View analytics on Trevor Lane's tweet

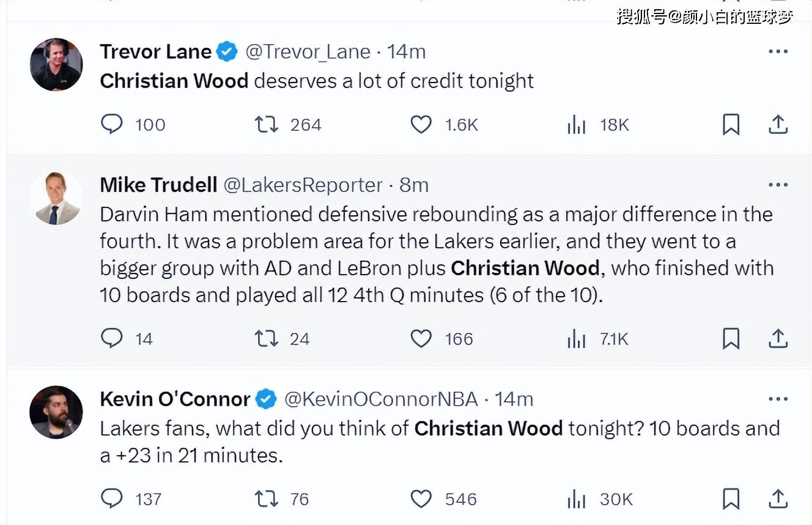[577, 125]
